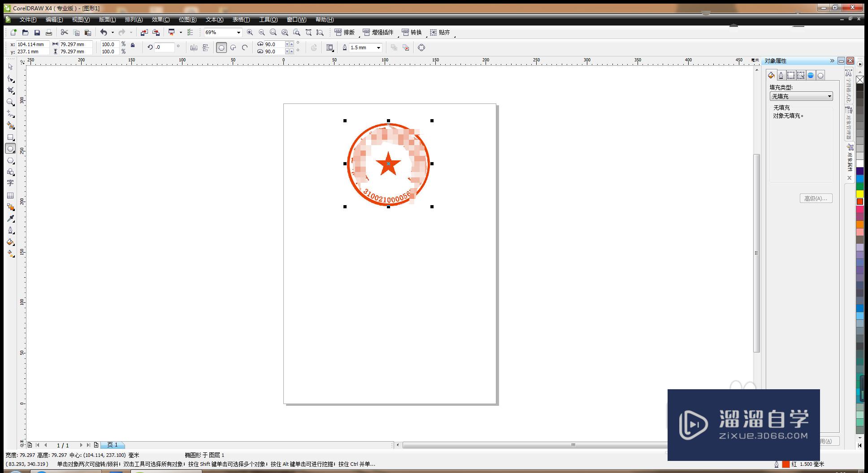Viewport: 868px width, 473px height.
Task: Select the Zoom magnifier tool in toolbox
Action: (10, 102)
